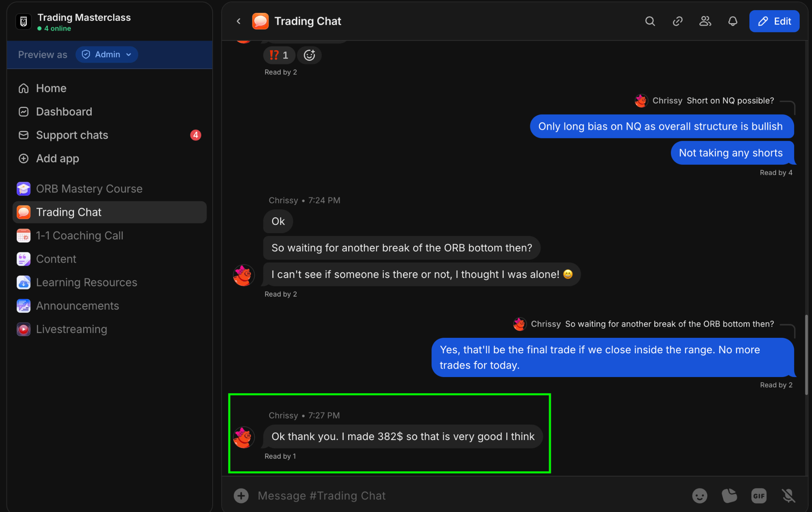Screen dimensions: 812x512
Task: Copy the chat link icon
Action: click(x=678, y=21)
